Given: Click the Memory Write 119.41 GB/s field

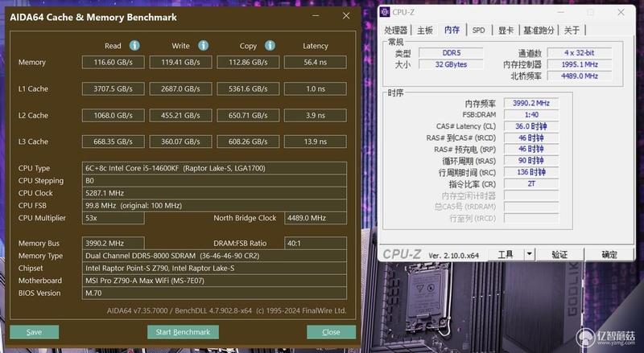Looking at the screenshot, I should (x=180, y=63).
